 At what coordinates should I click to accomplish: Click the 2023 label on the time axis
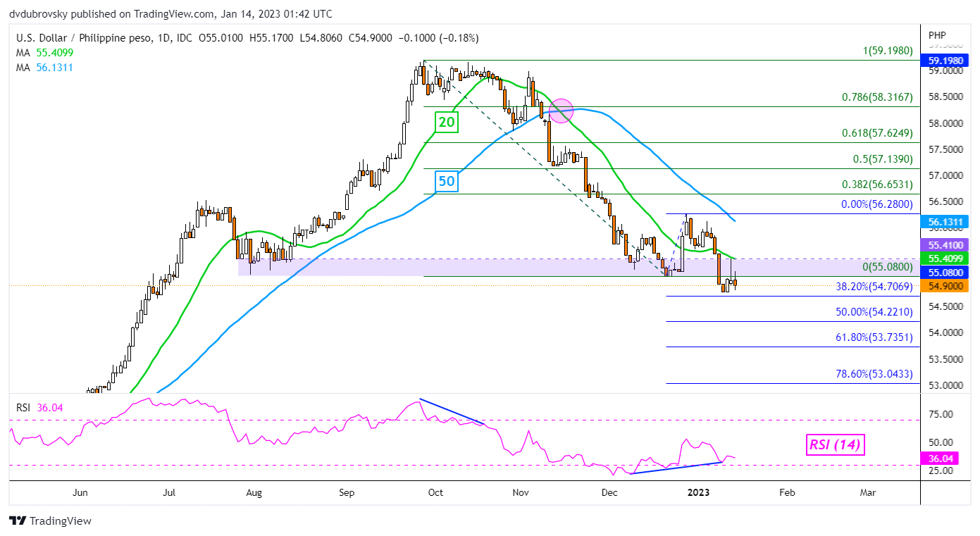(698, 493)
